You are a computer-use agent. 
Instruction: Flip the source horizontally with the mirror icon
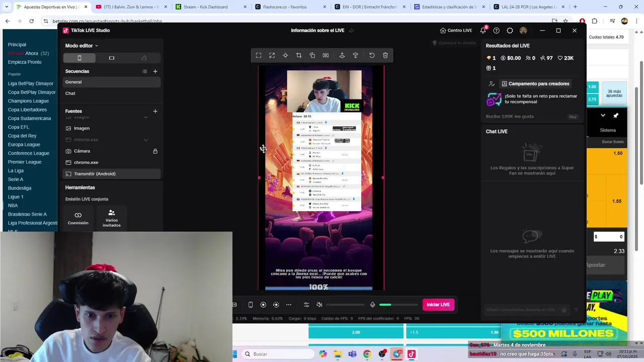326,55
